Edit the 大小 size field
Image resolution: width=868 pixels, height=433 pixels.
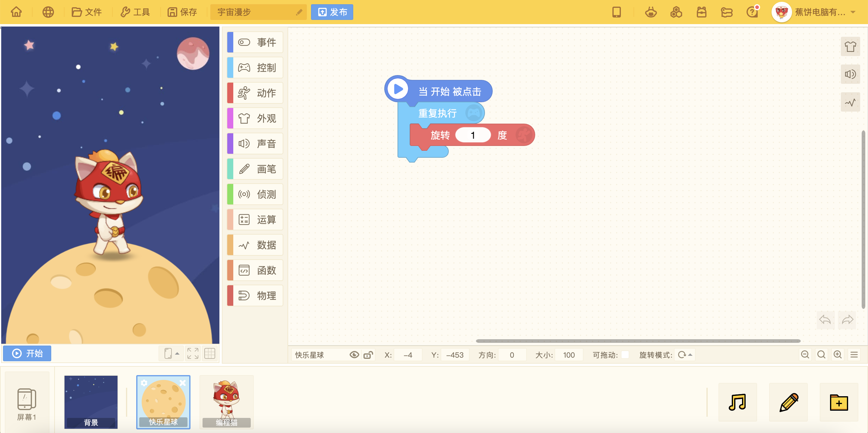(x=569, y=355)
